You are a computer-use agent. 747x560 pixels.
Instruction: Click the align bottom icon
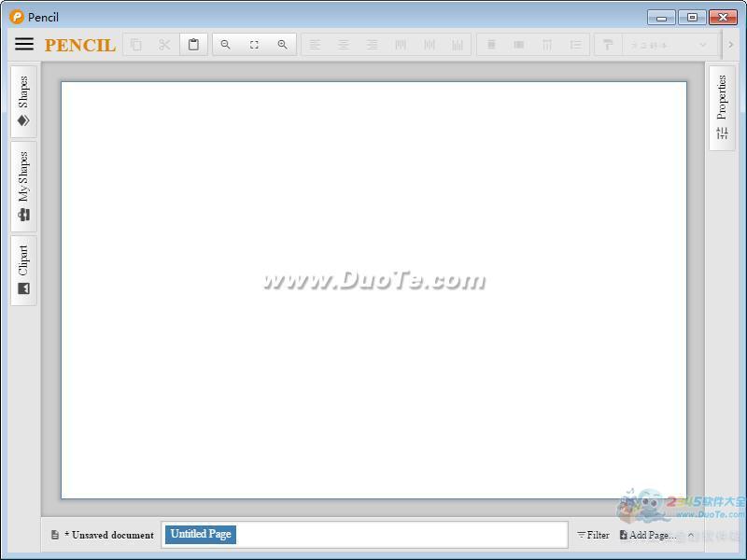[458, 45]
